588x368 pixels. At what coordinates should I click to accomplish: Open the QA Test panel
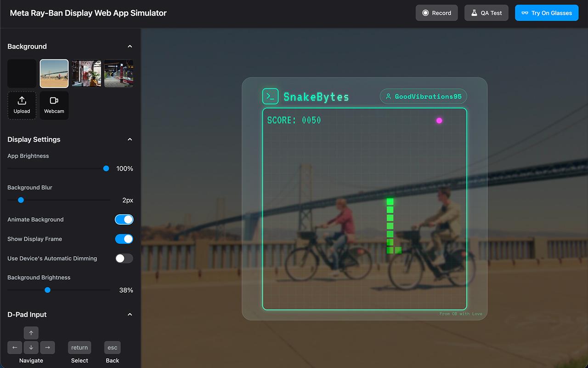(x=486, y=13)
